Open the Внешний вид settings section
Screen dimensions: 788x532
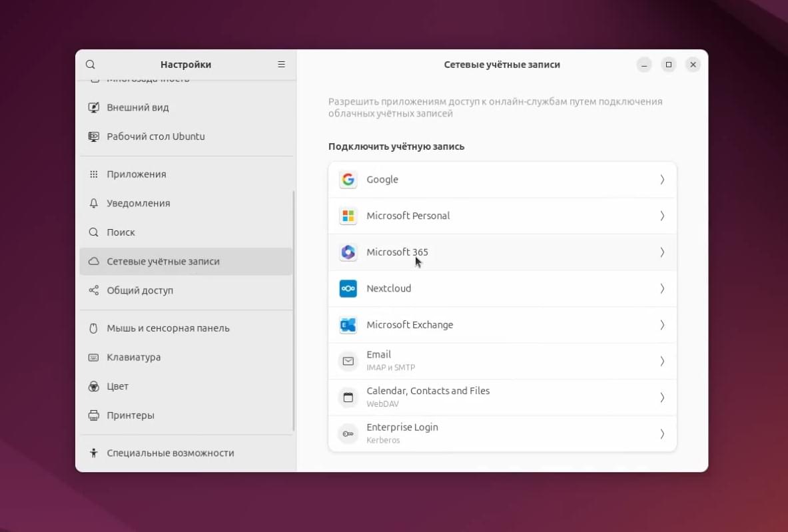click(x=186, y=107)
